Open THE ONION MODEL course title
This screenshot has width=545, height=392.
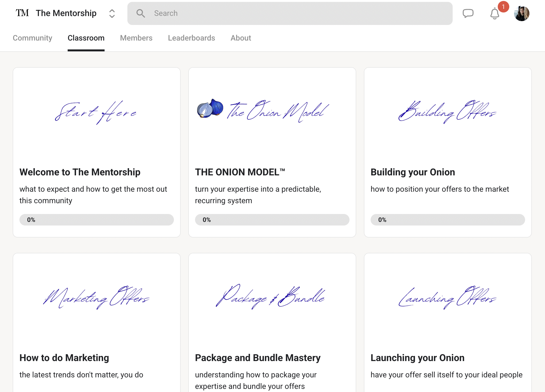[x=240, y=172]
